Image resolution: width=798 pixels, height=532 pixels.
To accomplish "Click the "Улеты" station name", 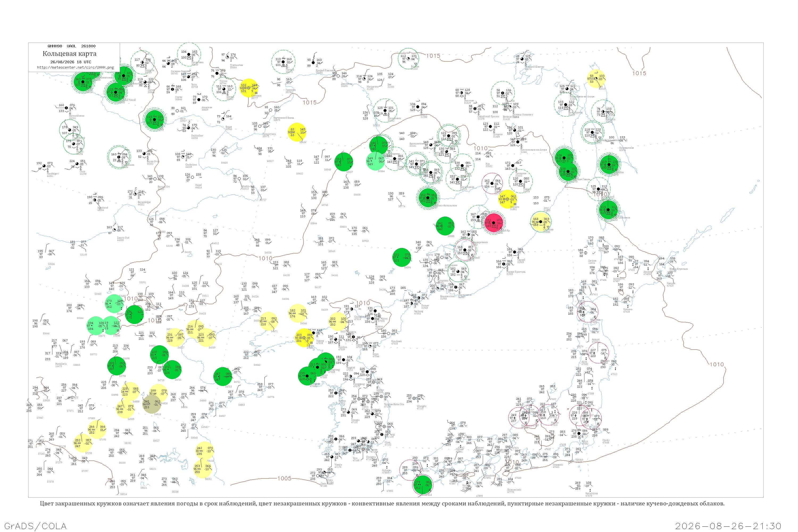I will 178,97.
